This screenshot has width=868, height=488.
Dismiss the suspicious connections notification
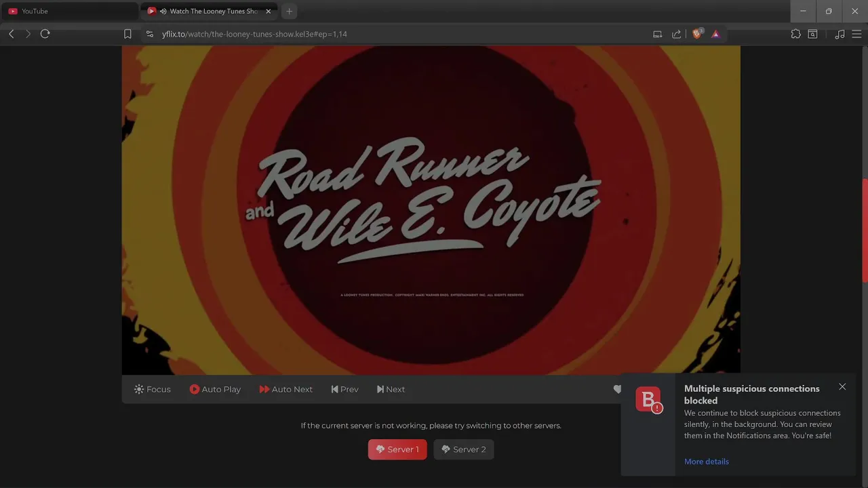coord(842,387)
